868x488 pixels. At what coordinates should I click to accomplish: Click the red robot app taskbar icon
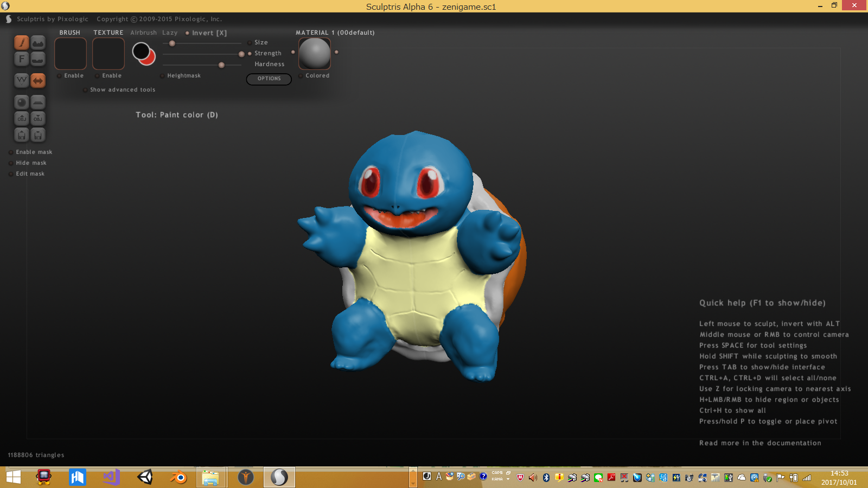43,477
